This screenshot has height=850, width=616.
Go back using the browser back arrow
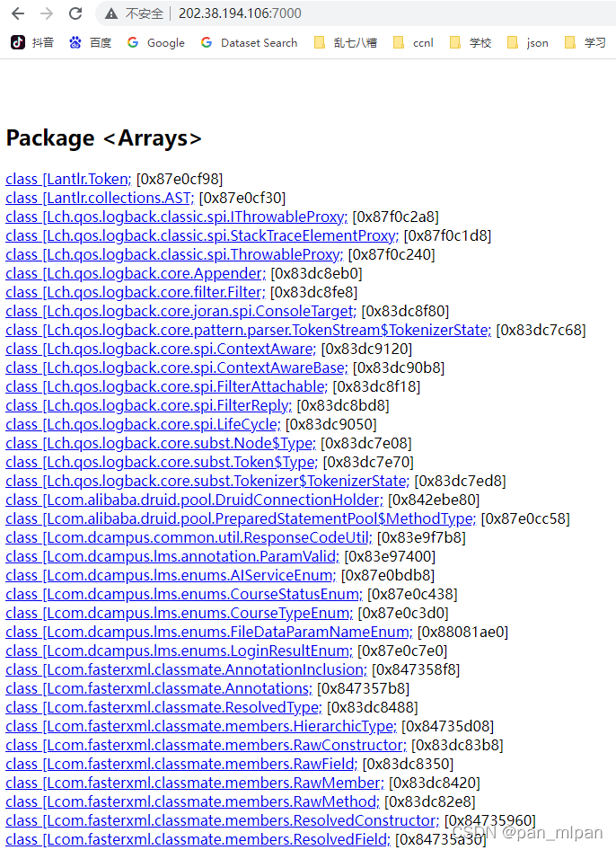[x=18, y=13]
